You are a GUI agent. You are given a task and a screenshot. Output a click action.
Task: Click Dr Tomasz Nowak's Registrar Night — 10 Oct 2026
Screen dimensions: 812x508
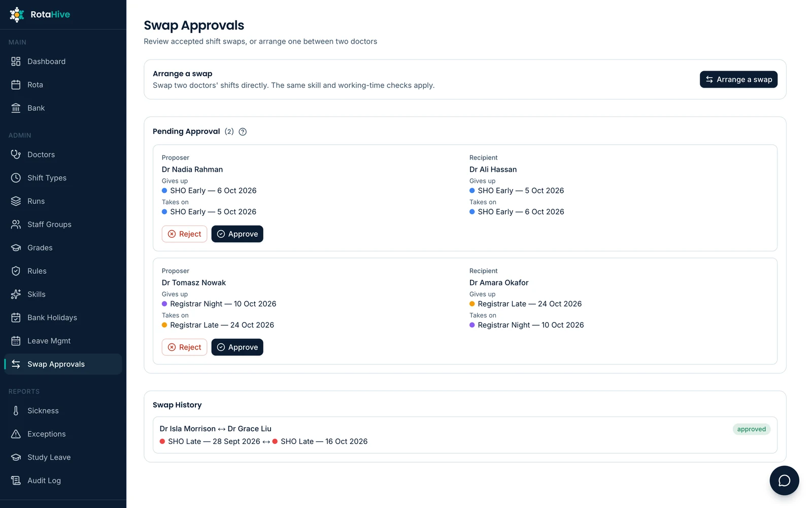point(219,304)
